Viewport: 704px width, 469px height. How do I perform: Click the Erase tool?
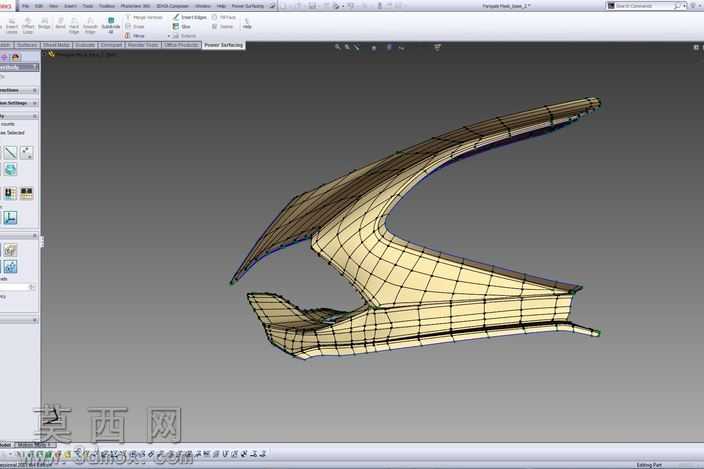(135, 26)
